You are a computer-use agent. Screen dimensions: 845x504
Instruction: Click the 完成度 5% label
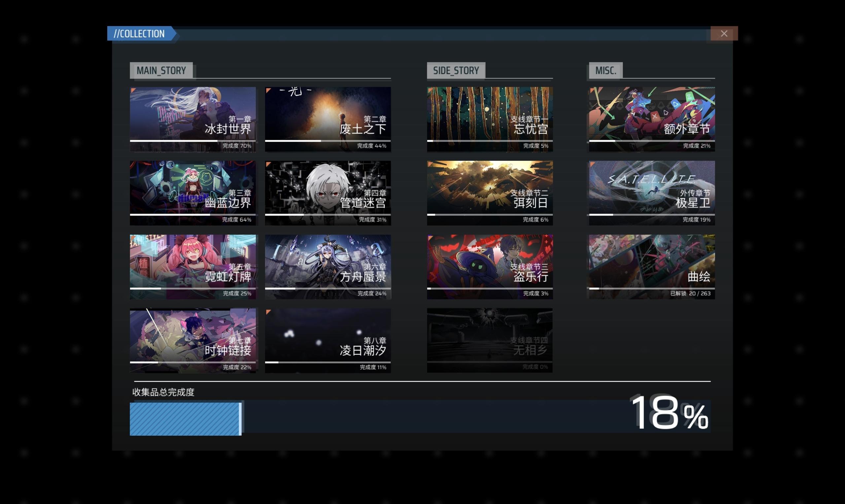(x=536, y=146)
